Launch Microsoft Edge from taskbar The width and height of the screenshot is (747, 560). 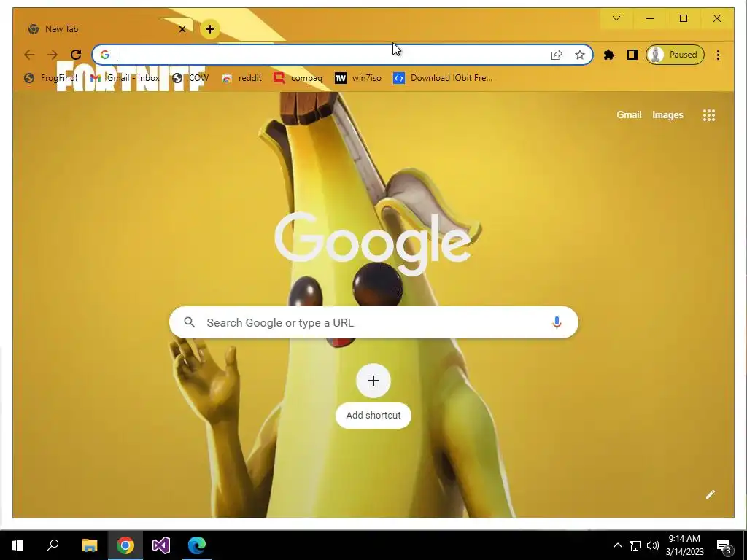pyautogui.click(x=196, y=545)
